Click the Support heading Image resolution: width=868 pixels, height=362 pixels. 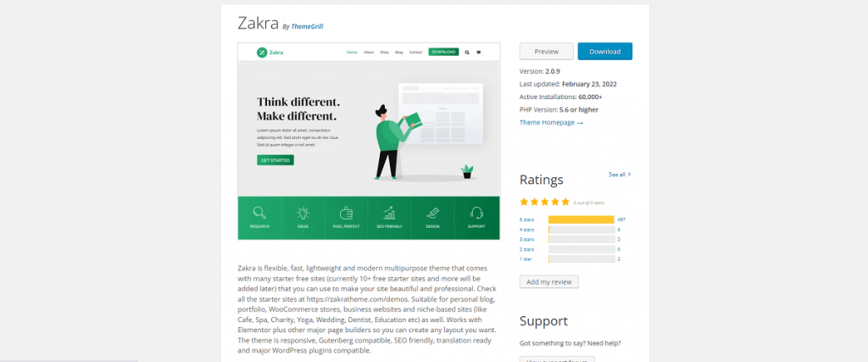543,321
